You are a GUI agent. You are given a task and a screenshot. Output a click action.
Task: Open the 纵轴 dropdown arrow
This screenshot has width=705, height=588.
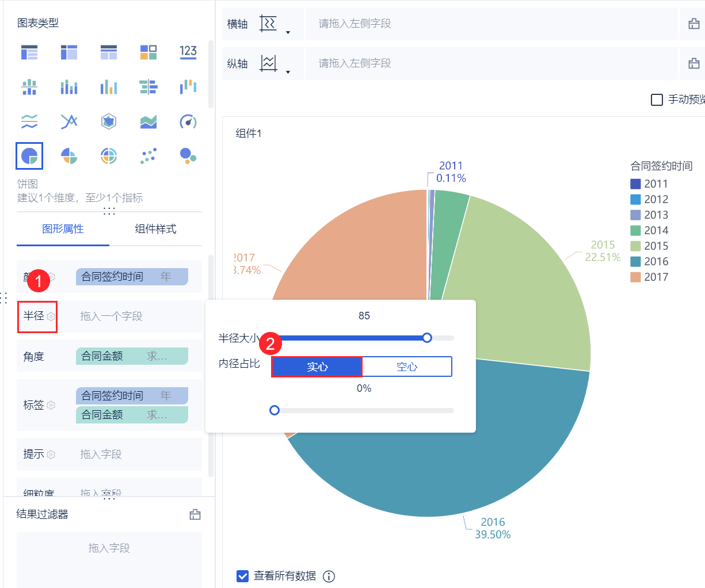[288, 72]
